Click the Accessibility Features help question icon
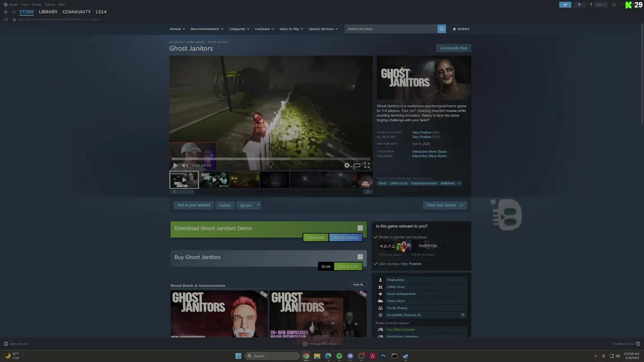The image size is (644, 362). (463, 315)
